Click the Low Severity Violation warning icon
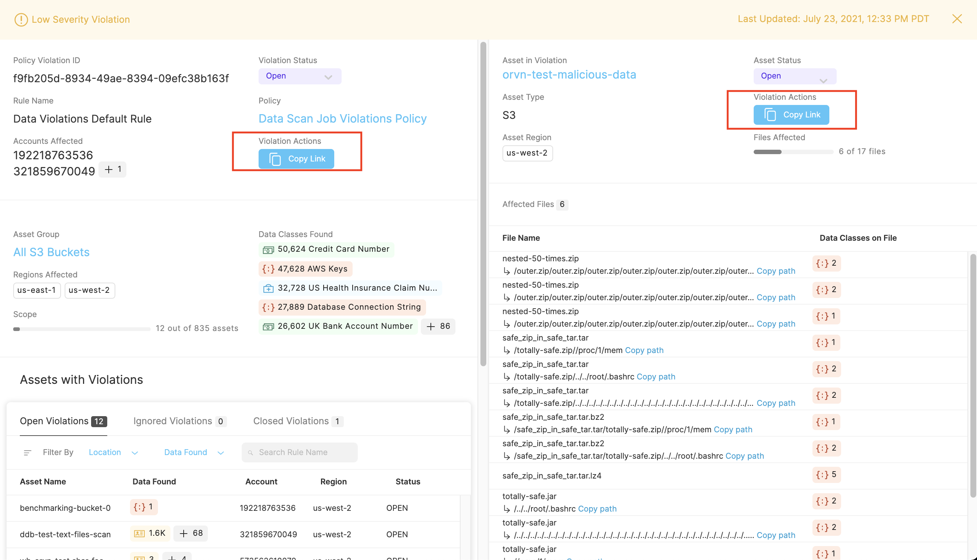 (21, 19)
